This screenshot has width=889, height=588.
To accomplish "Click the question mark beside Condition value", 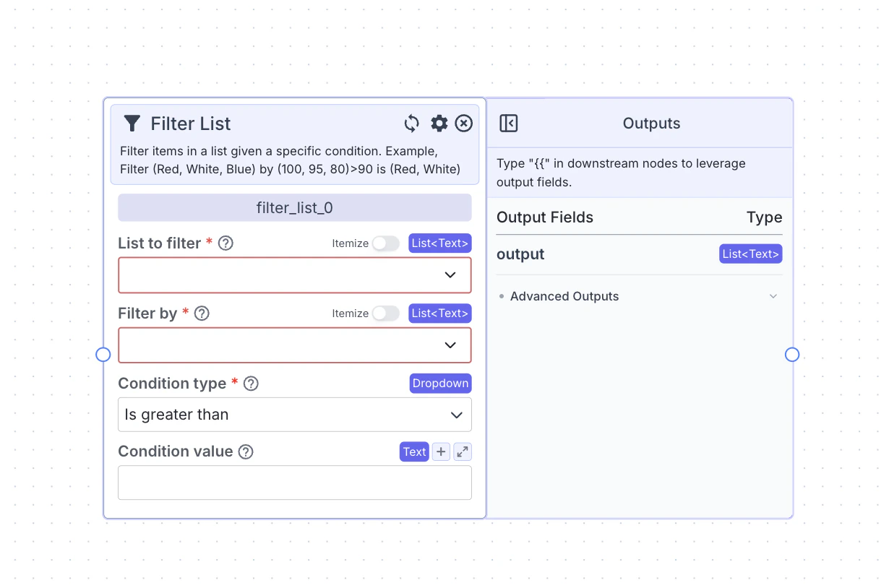I will coord(245,451).
